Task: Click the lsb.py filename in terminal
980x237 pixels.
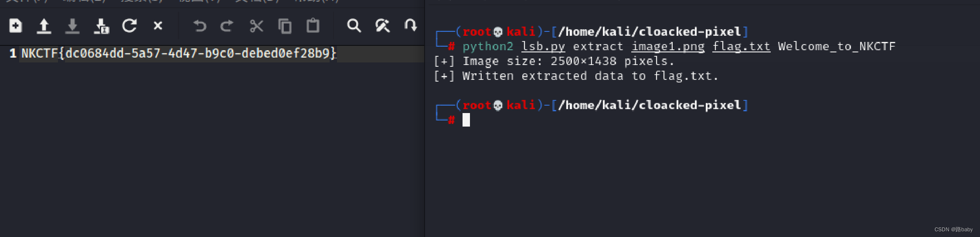Action: pyautogui.click(x=543, y=47)
